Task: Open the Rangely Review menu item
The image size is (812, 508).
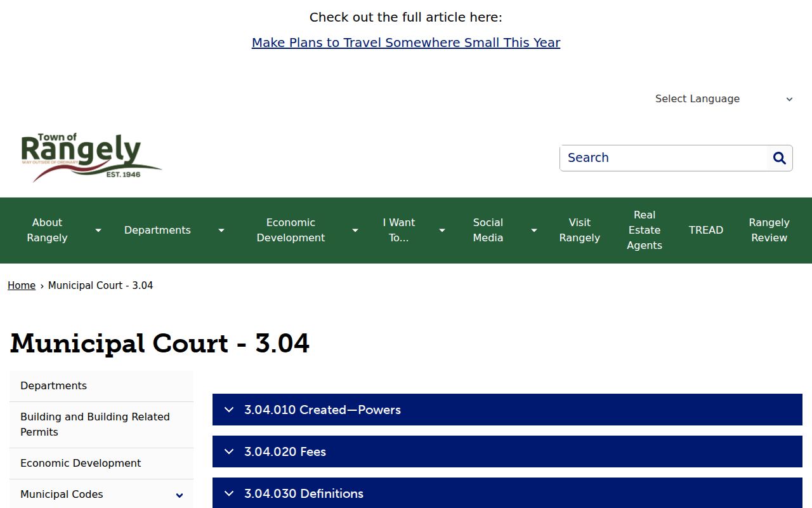Action: 769,231
